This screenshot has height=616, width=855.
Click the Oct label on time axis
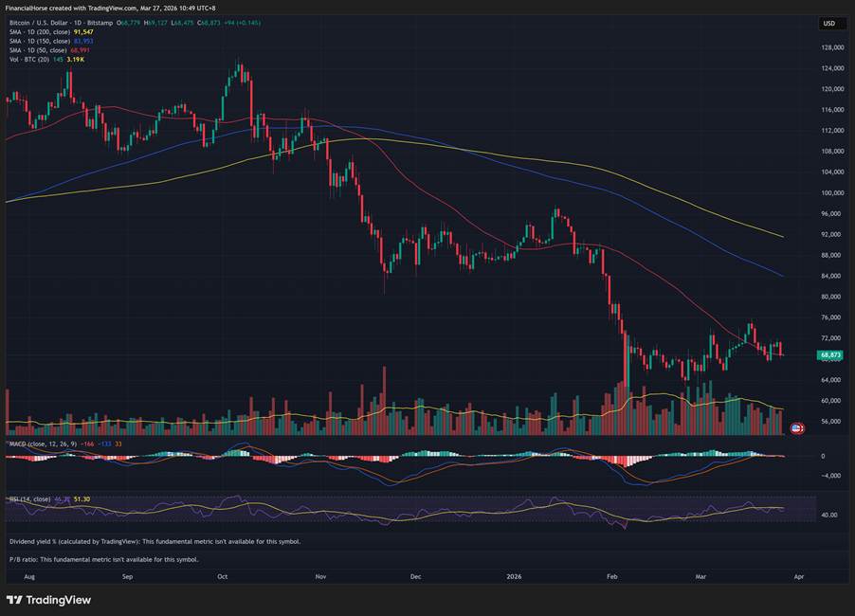[223, 575]
